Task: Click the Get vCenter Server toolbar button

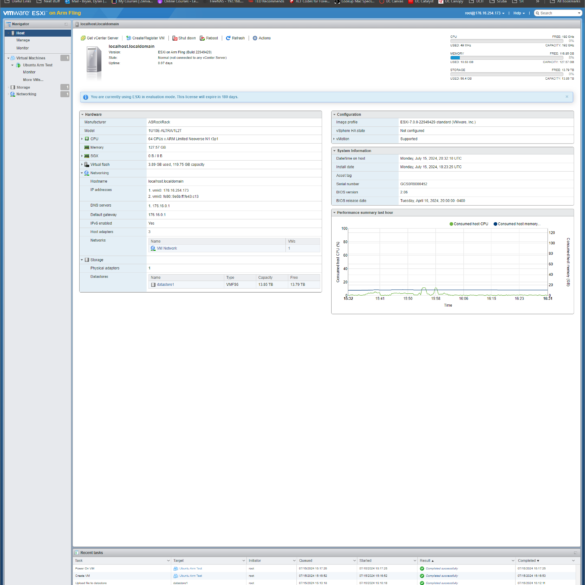Action: tap(100, 38)
